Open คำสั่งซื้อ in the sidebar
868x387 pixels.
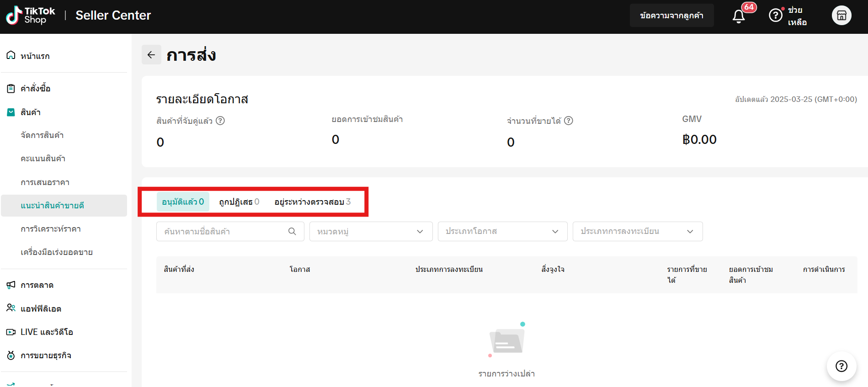click(x=35, y=88)
